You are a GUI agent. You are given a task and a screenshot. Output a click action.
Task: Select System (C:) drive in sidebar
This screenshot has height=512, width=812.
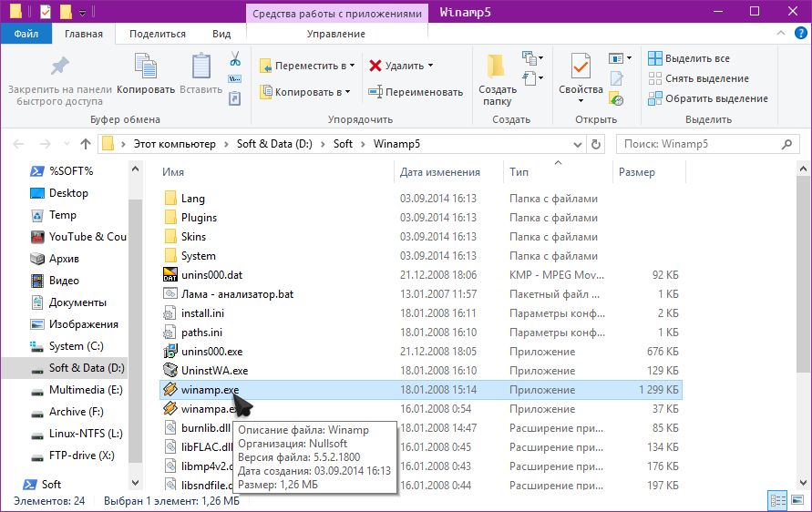[x=77, y=346]
